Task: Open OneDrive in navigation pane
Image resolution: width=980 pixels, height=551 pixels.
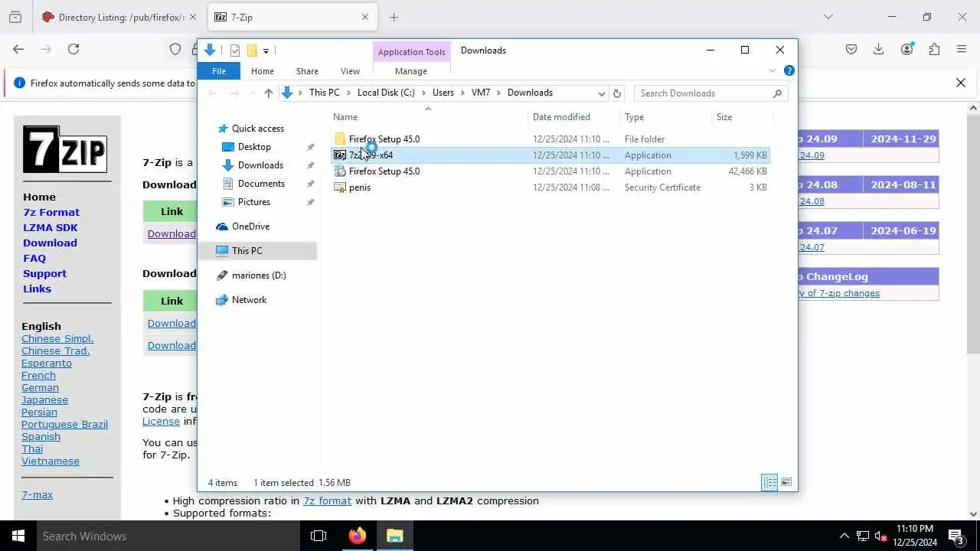Action: click(250, 227)
